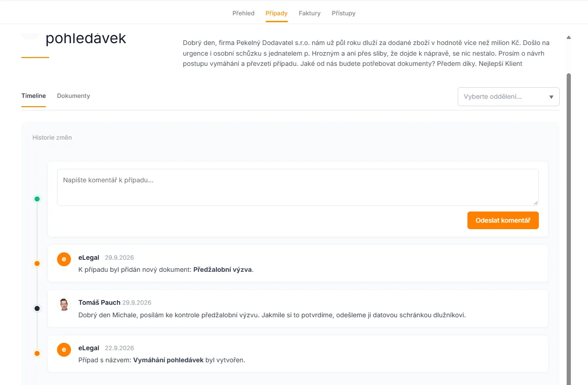Click Tomáš Pauch's profile photo

point(64,304)
